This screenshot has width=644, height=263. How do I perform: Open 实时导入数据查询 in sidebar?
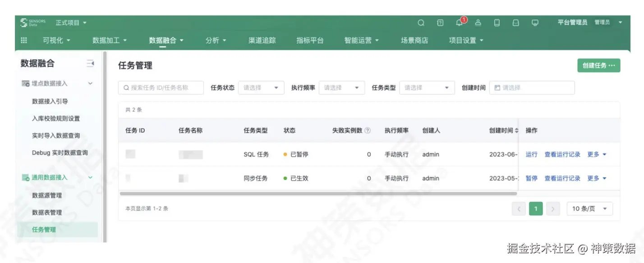[56, 136]
